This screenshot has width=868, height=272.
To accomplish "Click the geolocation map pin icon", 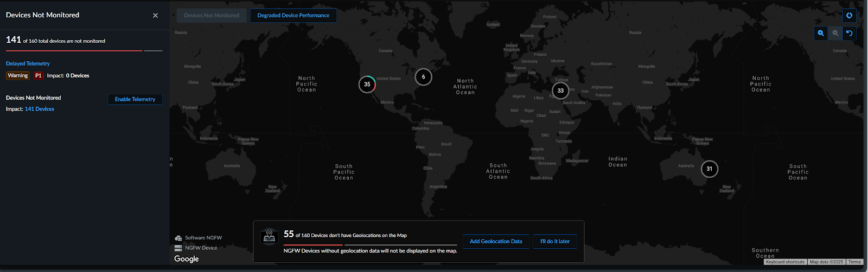I will [270, 236].
